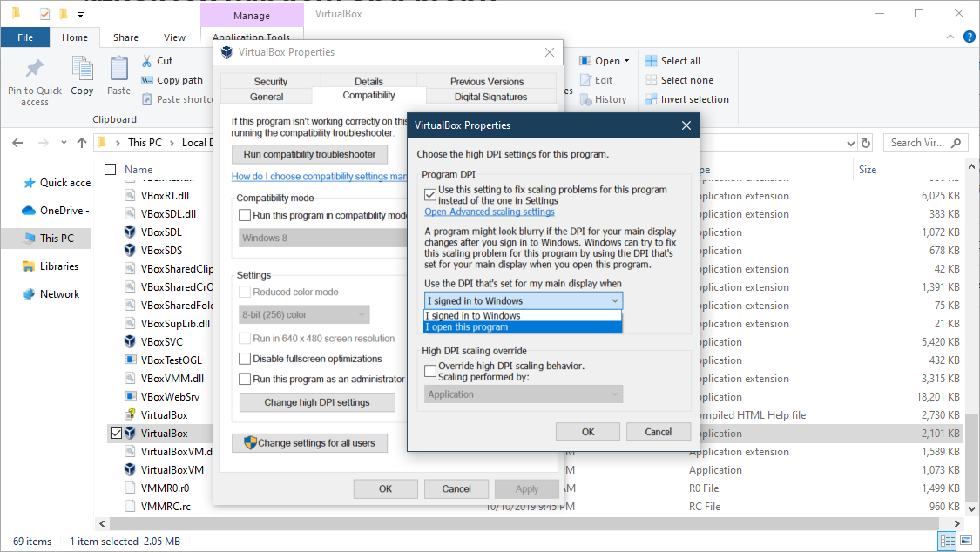This screenshot has height=552, width=980.
Task: Open Advanced scaling settings link
Action: point(489,212)
